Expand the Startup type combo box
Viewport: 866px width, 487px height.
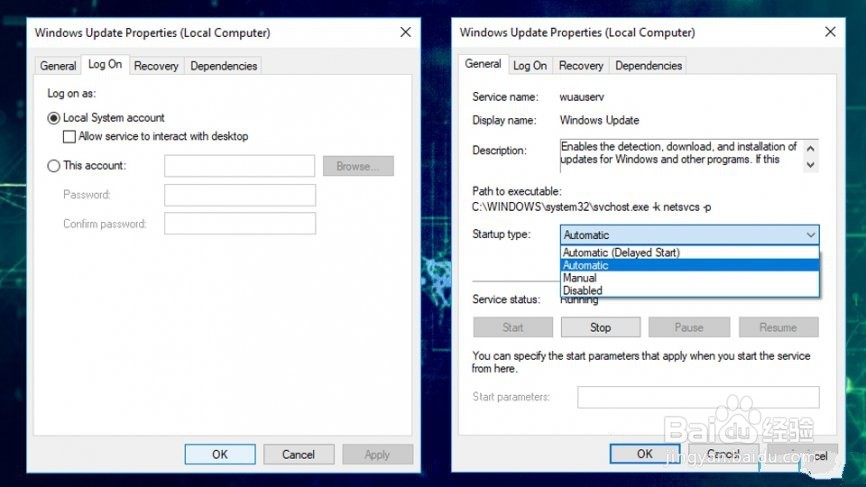coord(689,235)
